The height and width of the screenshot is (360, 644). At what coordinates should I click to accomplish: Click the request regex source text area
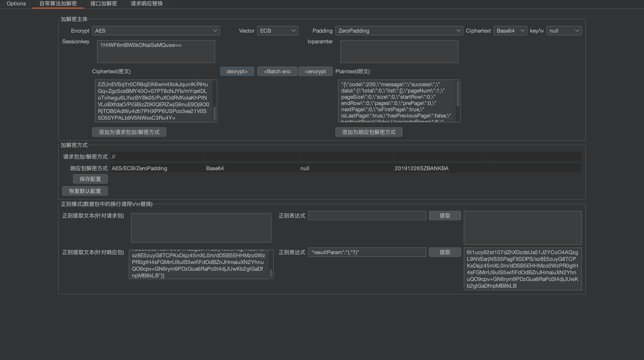(x=201, y=228)
